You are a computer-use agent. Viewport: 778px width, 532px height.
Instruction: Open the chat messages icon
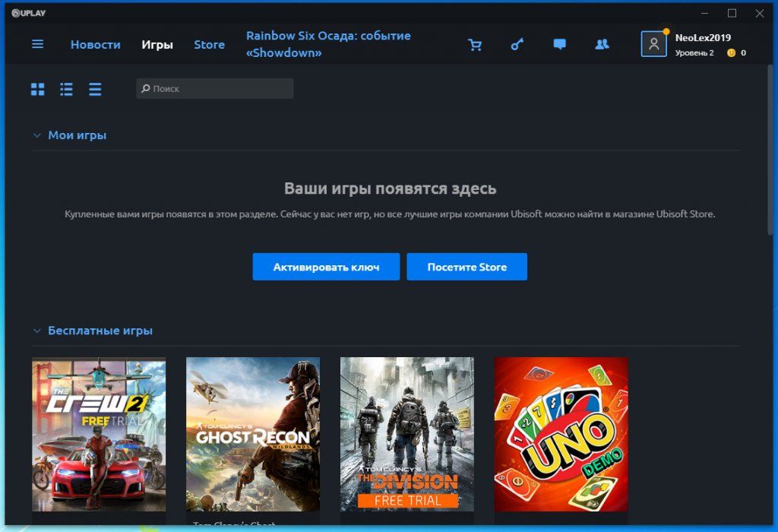click(x=560, y=45)
